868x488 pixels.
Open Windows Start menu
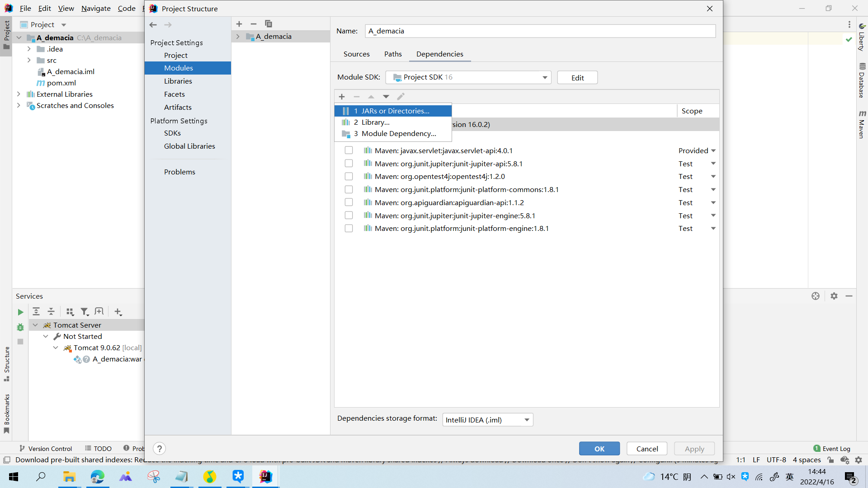click(14, 476)
